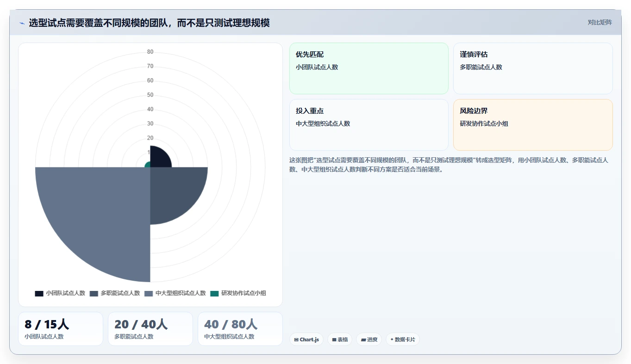
Task: Select the 进度 tag chip
Action: tap(369, 339)
